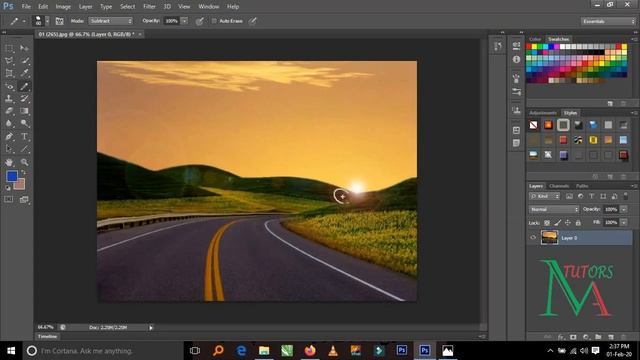Open the Clone Source panel icon

point(516,111)
